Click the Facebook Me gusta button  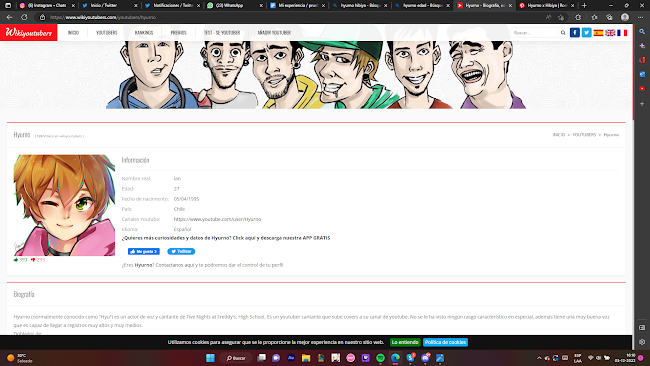pyautogui.click(x=143, y=251)
